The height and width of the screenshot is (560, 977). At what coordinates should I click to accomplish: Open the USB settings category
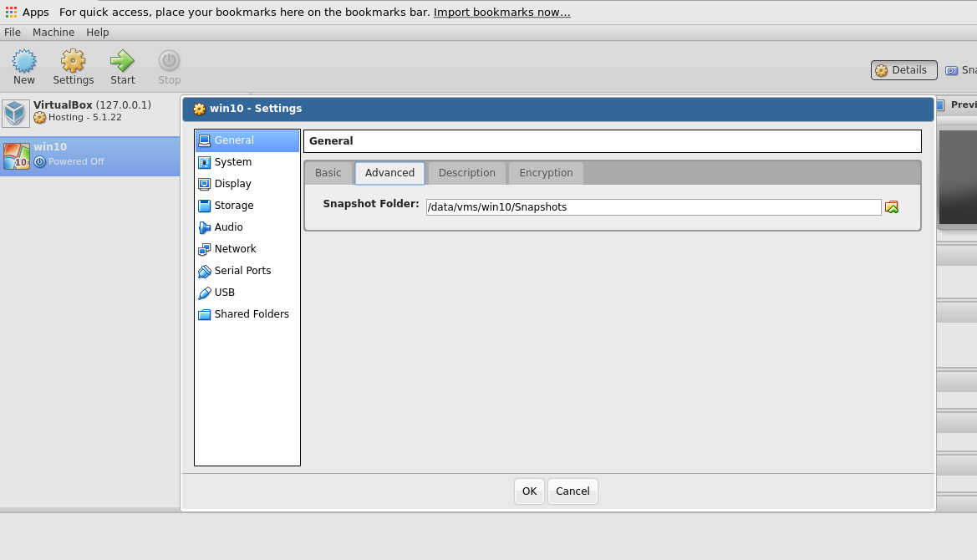(247, 293)
